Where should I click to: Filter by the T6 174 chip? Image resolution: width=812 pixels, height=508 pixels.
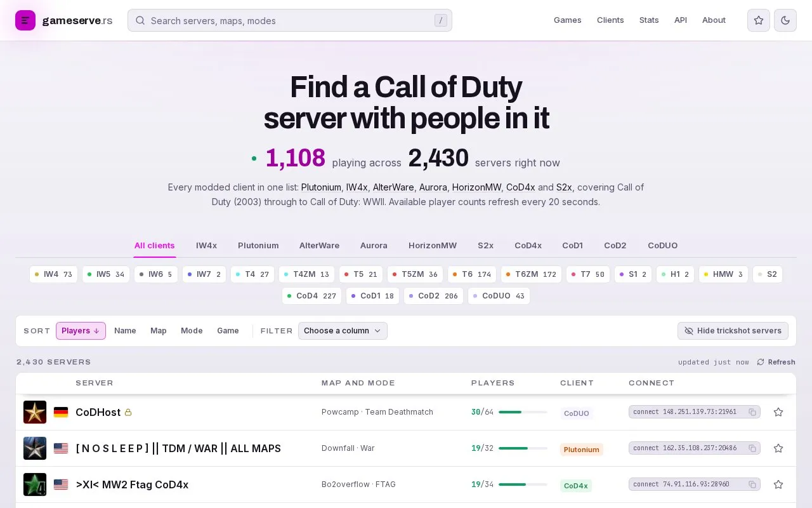(472, 274)
